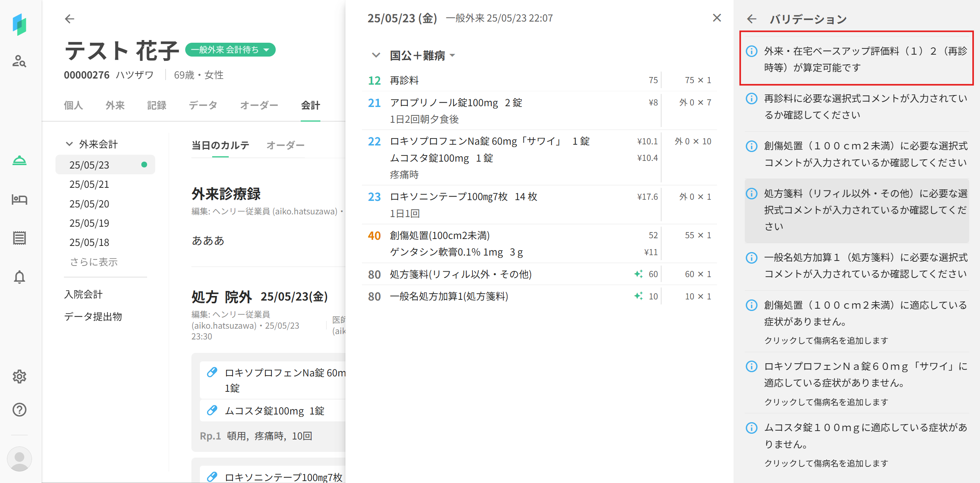980x483 pixels.
Task: Open settings gear icon
Action: click(19, 376)
